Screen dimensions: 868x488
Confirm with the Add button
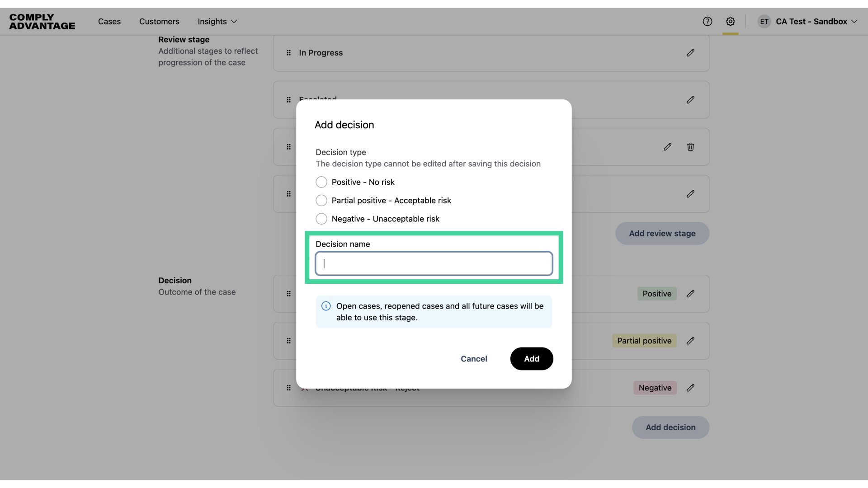point(532,358)
